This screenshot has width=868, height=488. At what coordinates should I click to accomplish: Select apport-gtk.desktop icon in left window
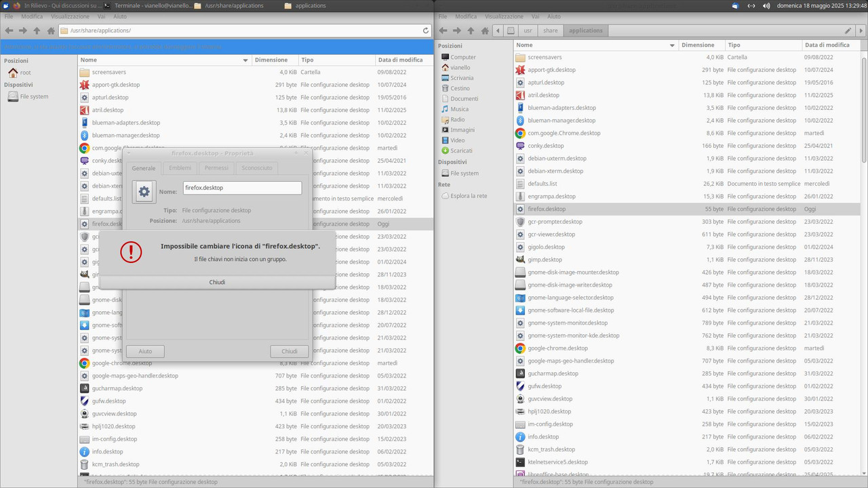click(x=85, y=85)
